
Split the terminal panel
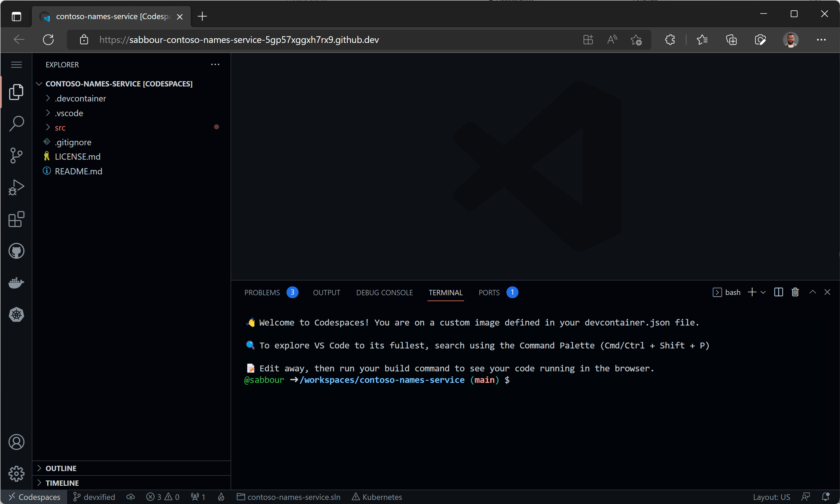tap(779, 292)
